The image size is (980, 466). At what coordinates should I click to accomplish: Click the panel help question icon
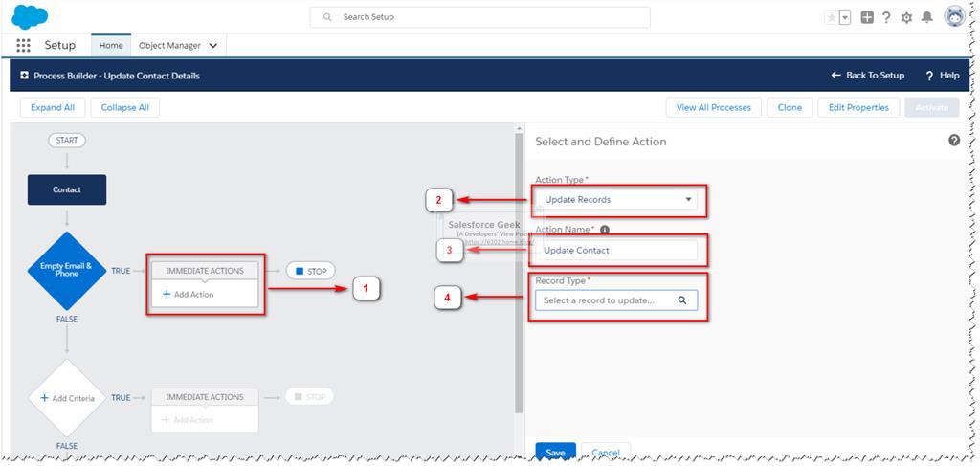pos(954,141)
